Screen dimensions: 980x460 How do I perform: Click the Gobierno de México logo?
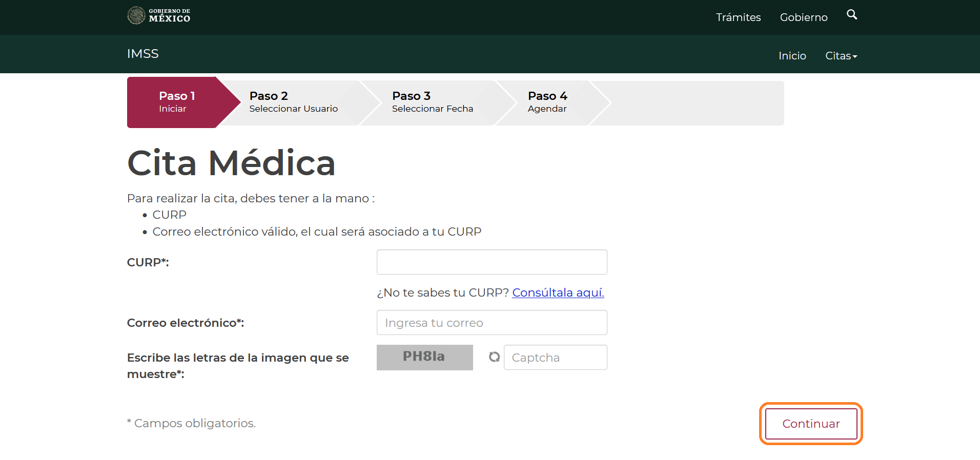pyautogui.click(x=159, y=15)
